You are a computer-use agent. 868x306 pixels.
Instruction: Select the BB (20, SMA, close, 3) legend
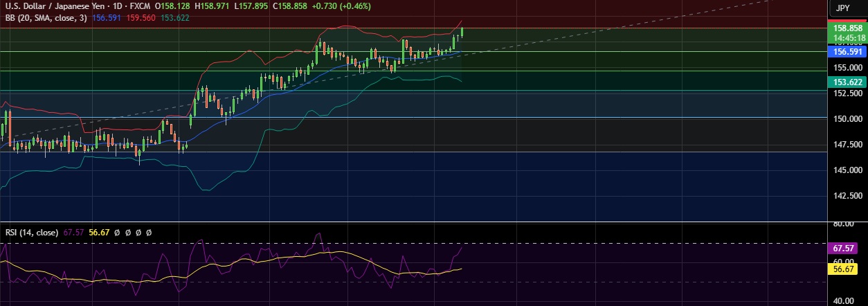pos(45,17)
